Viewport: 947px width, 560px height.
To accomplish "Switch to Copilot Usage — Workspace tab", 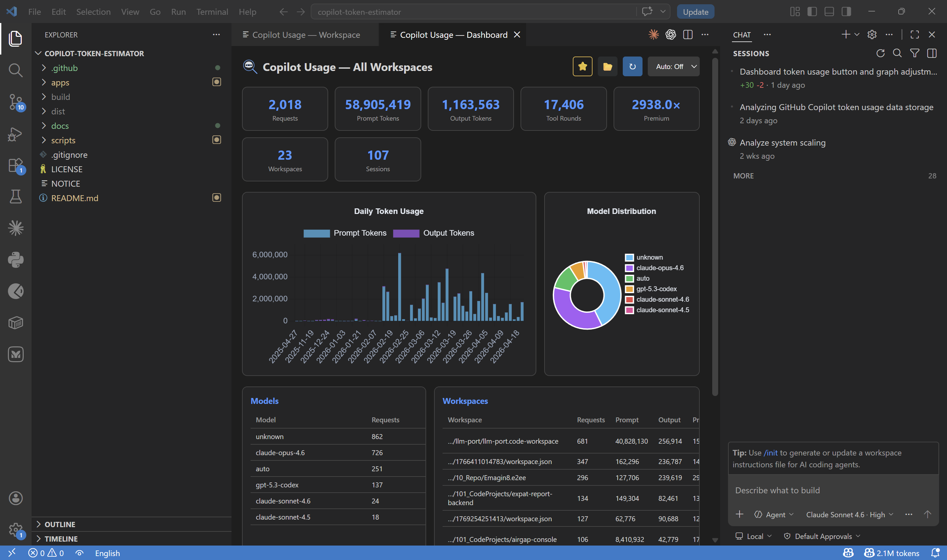I will (305, 35).
